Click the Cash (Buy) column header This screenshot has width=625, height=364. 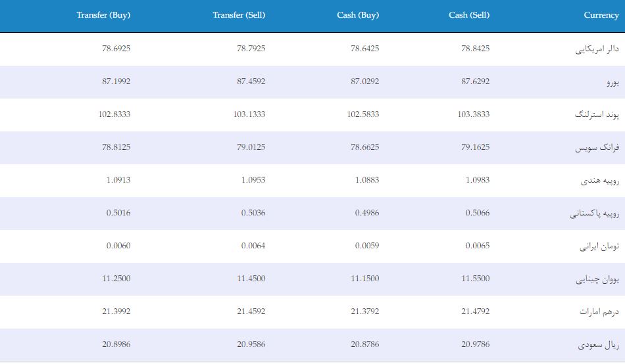point(358,15)
